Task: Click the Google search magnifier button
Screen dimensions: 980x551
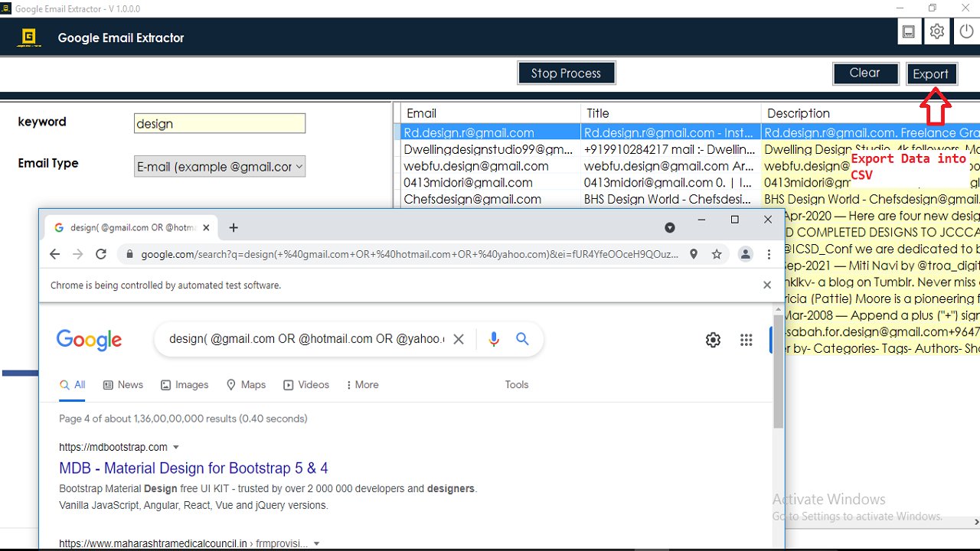Action: (x=523, y=339)
